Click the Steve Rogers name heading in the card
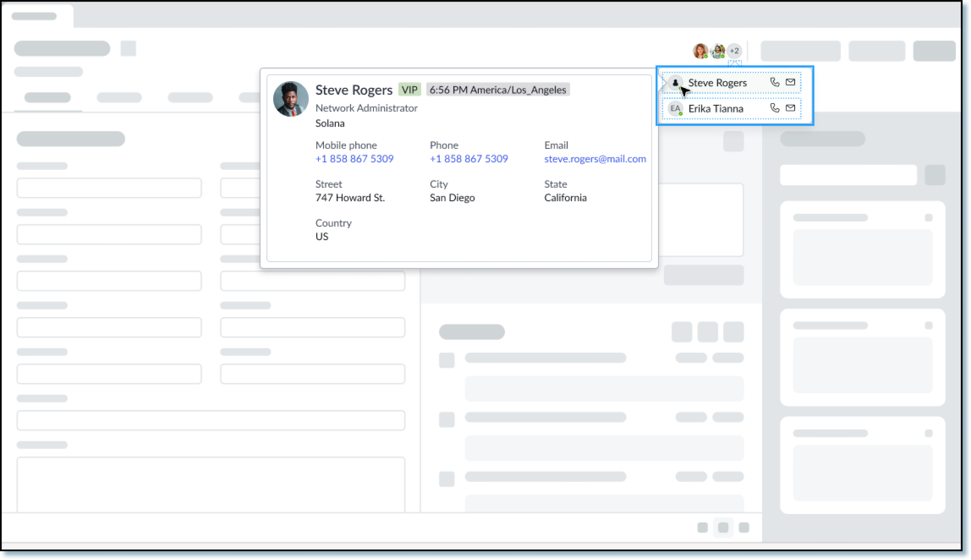 coord(354,90)
